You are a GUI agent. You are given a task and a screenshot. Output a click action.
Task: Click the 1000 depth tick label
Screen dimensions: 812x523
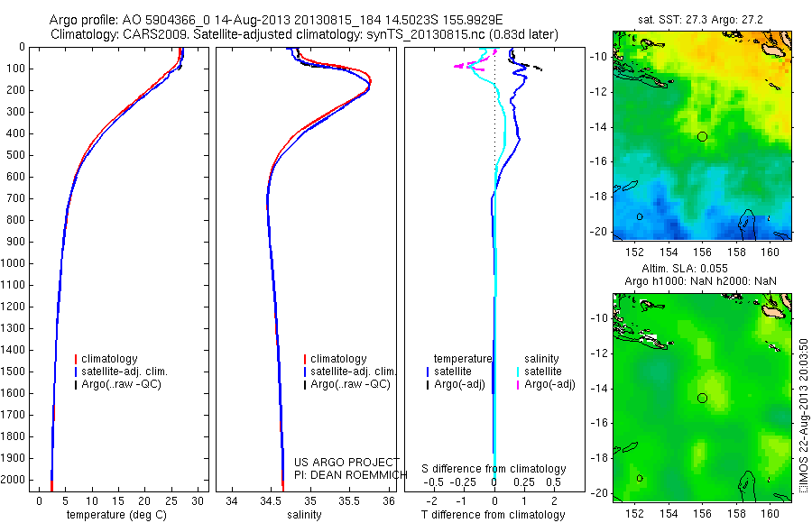tap(14, 263)
